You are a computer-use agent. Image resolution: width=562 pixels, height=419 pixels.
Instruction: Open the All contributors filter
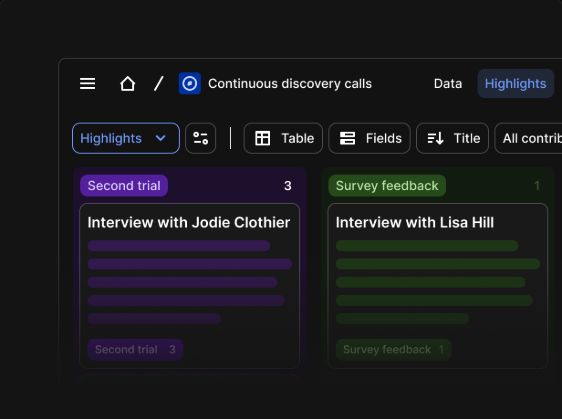(x=529, y=138)
